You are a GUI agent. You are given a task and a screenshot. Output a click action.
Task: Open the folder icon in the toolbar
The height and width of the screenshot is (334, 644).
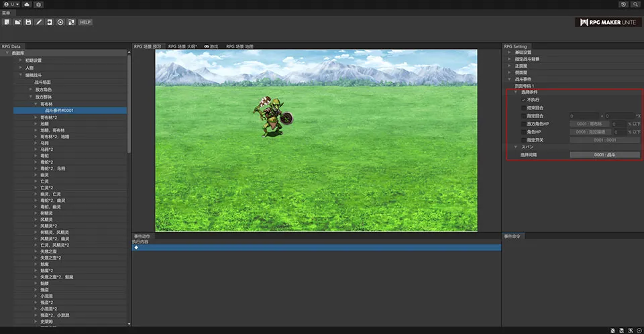click(17, 22)
